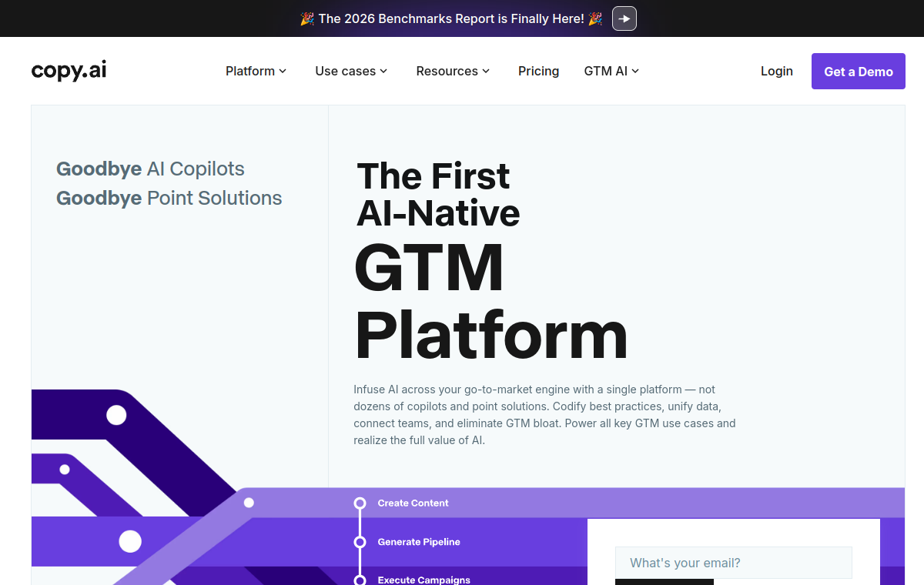This screenshot has height=585, width=924.
Task: Open the copy.ai logo homepage link
Action: point(69,71)
